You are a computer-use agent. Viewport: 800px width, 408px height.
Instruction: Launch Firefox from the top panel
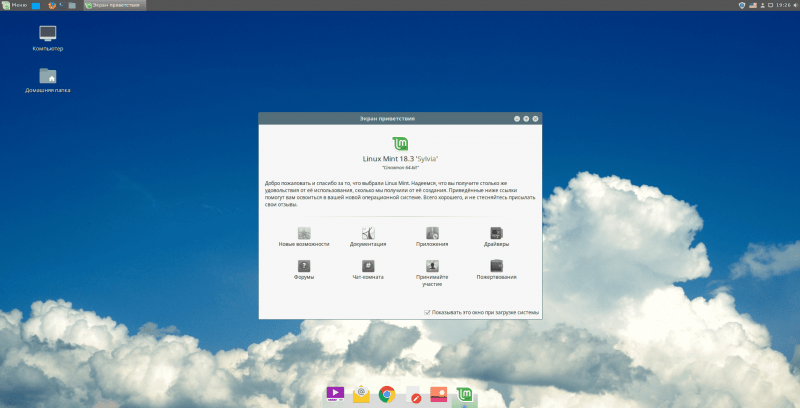tap(52, 6)
